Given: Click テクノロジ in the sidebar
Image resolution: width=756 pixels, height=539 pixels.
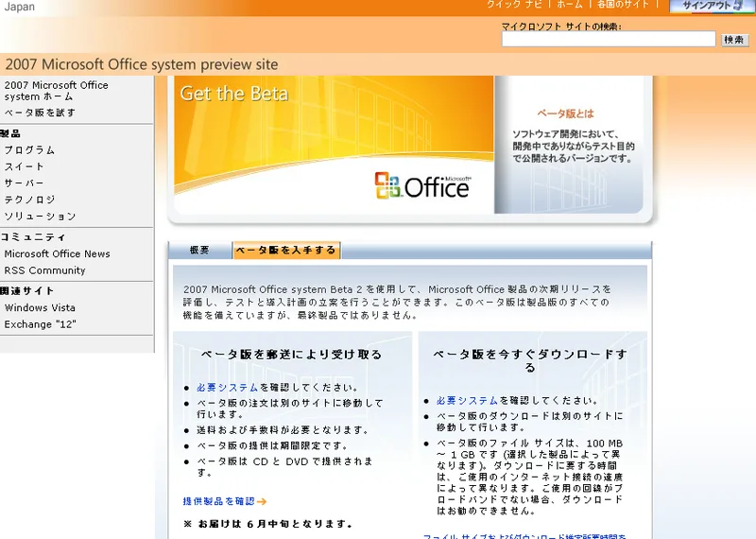Looking at the screenshot, I should tap(29, 200).
